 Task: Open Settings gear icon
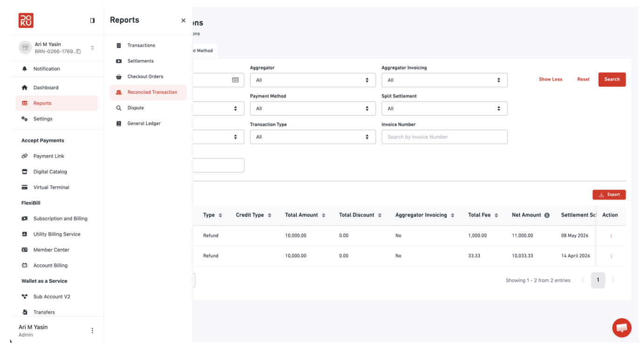pyautogui.click(x=25, y=119)
